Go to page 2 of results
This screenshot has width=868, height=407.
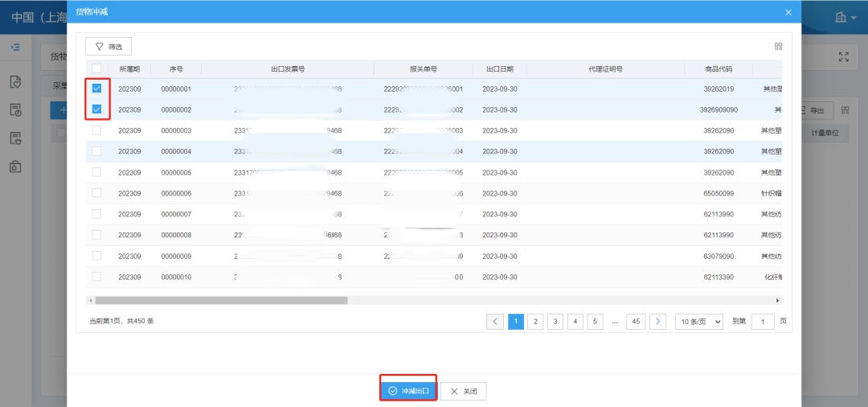click(535, 321)
